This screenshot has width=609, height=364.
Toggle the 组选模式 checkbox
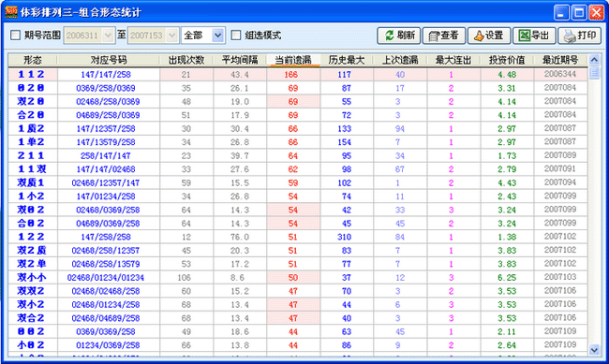236,36
